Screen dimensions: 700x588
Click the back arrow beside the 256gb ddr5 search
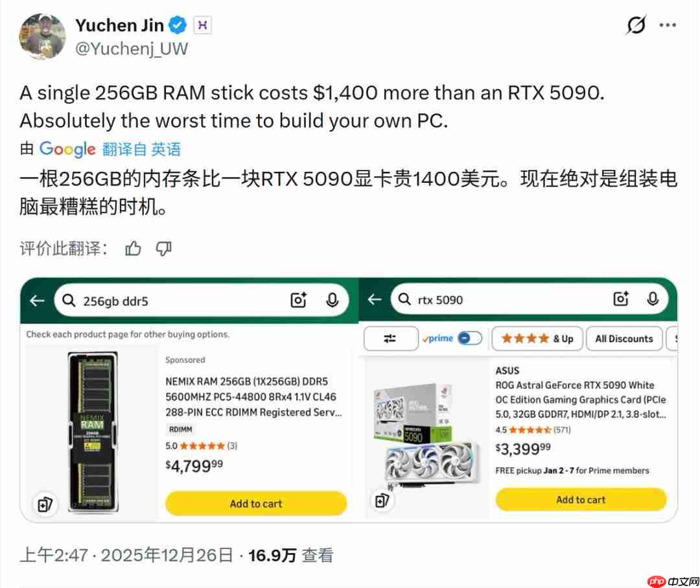point(37,300)
